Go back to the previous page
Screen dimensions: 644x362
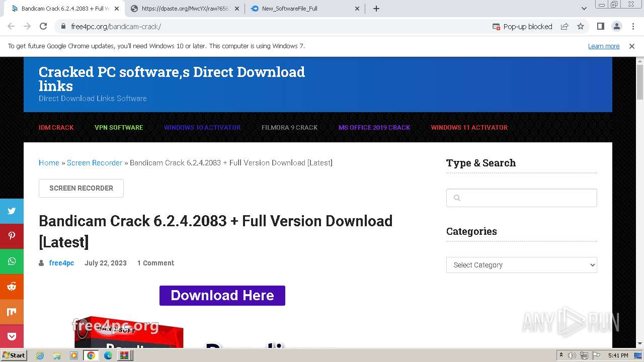click(x=11, y=27)
